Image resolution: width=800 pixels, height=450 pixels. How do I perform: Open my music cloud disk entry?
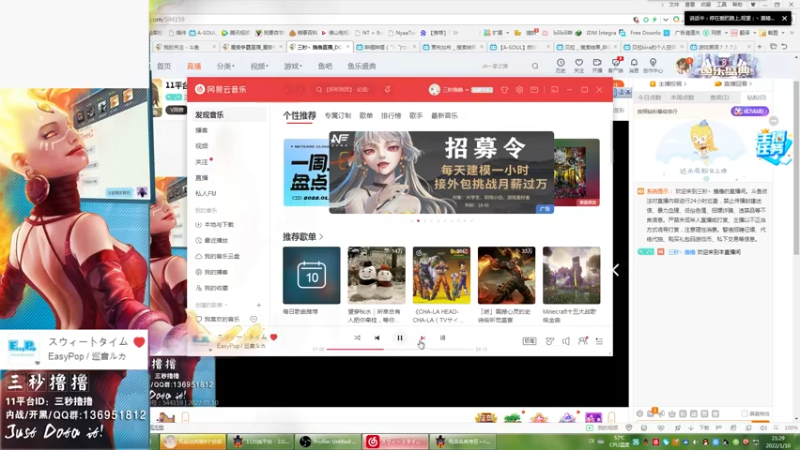point(217,256)
